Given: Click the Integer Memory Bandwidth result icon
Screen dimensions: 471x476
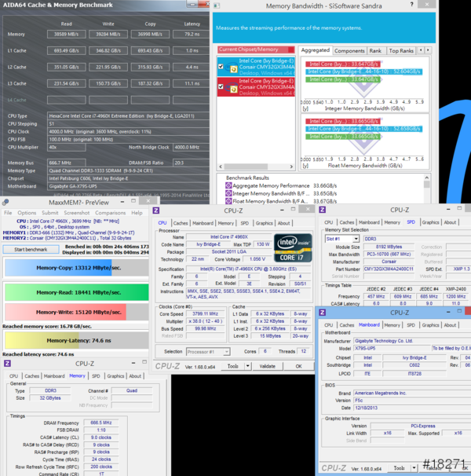Looking at the screenshot, I should (228, 193).
